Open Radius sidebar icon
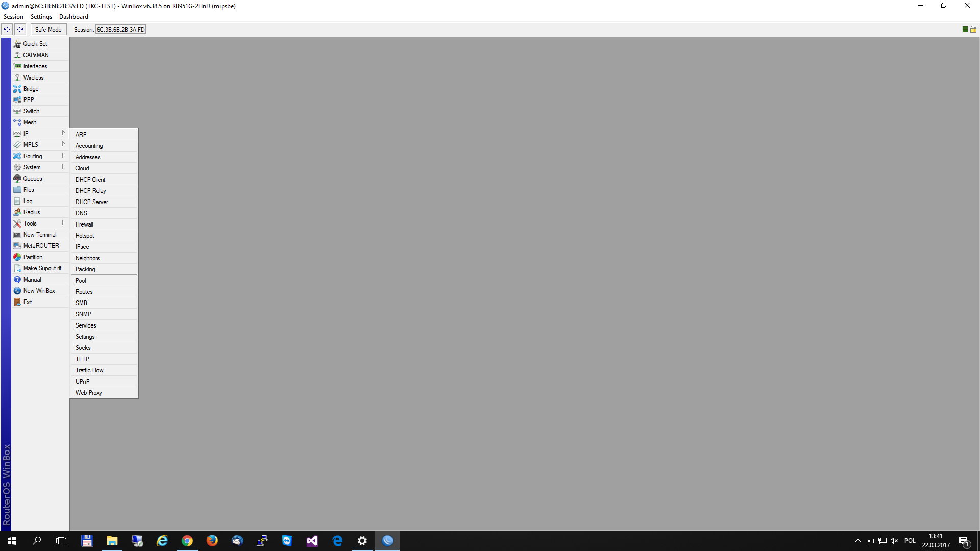The width and height of the screenshot is (980, 551). 17,212
